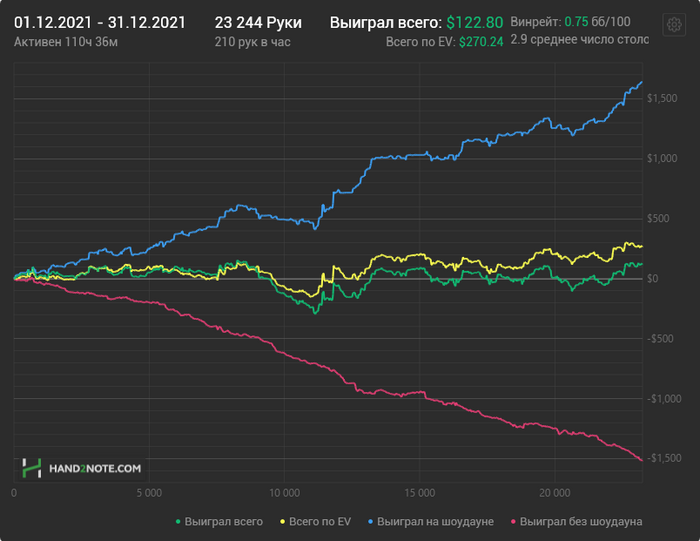Toggle the yellow "Всего по EV" legend series
The height and width of the screenshot is (541, 700).
316,521
